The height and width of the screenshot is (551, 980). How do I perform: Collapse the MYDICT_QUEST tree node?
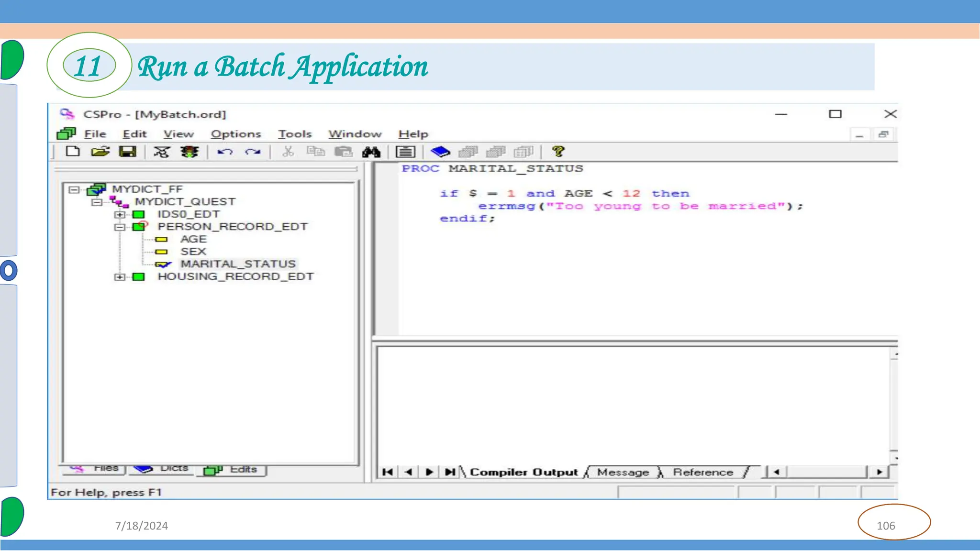[x=97, y=202]
